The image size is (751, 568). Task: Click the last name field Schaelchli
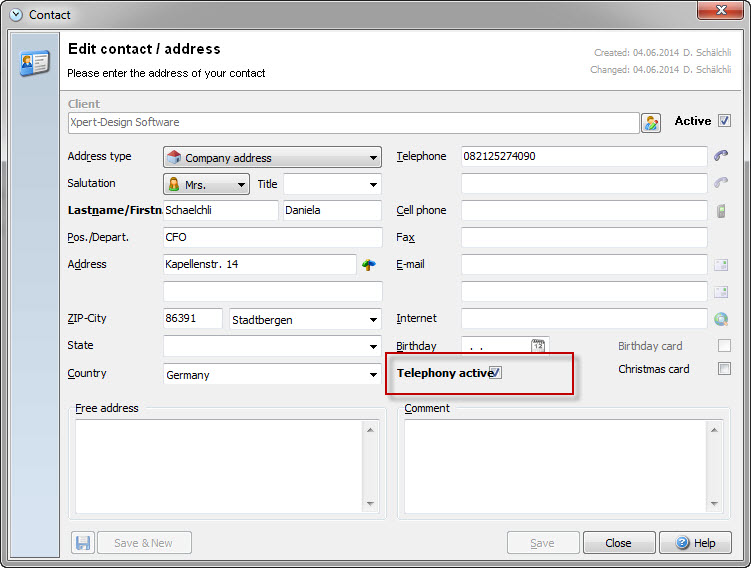click(220, 210)
